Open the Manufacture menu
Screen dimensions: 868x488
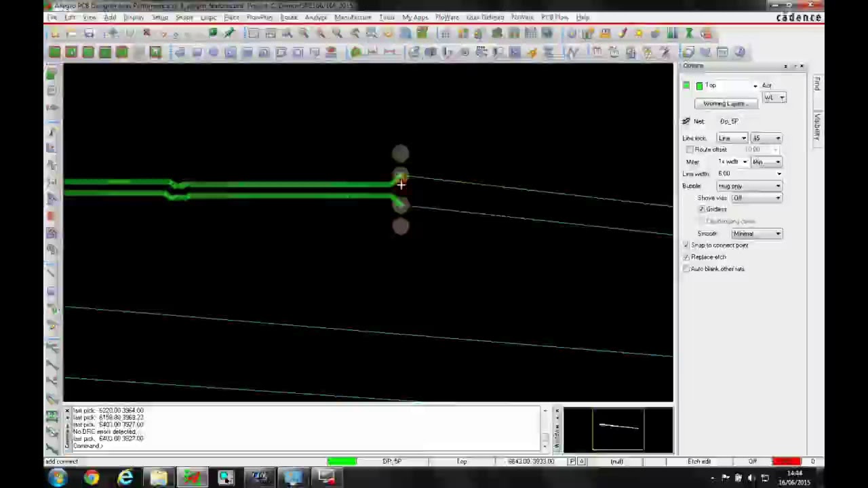pyautogui.click(x=353, y=17)
